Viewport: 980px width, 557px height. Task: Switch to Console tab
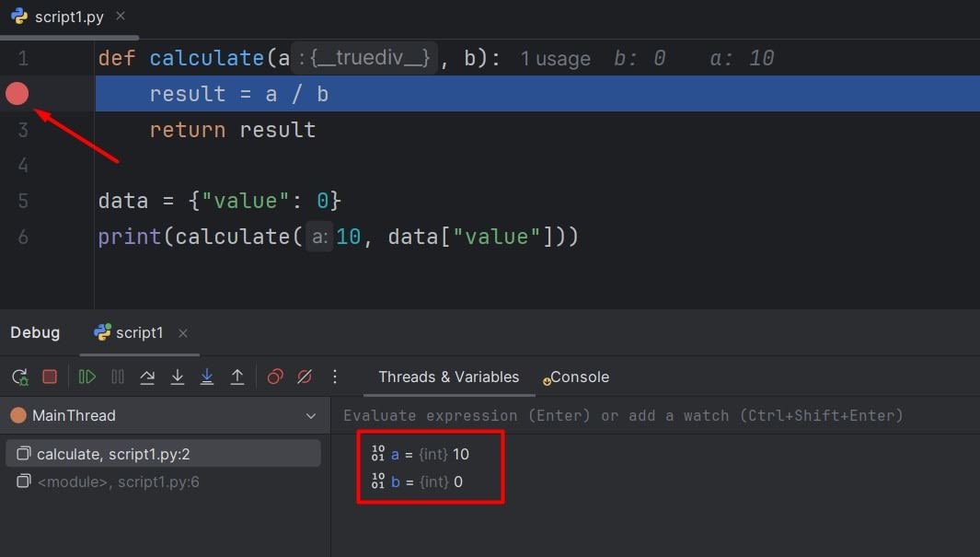576,377
